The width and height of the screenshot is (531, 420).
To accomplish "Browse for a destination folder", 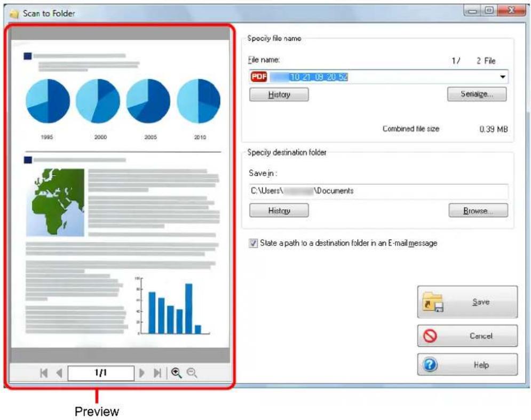I will [478, 210].
